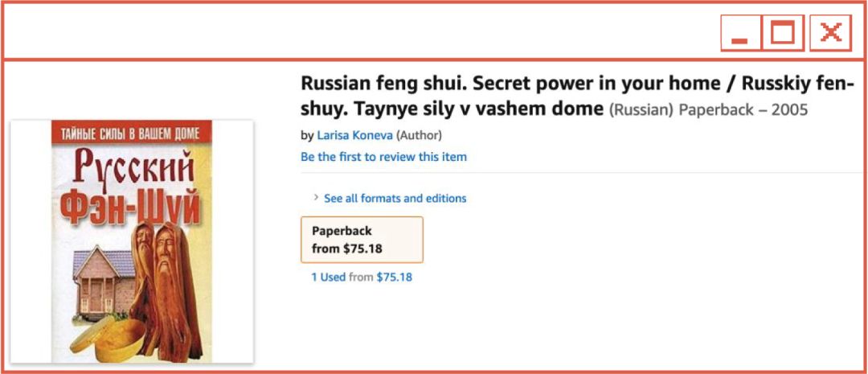Click the minimize window icon
Image resolution: width=868 pixels, height=374 pixels.
[740, 34]
